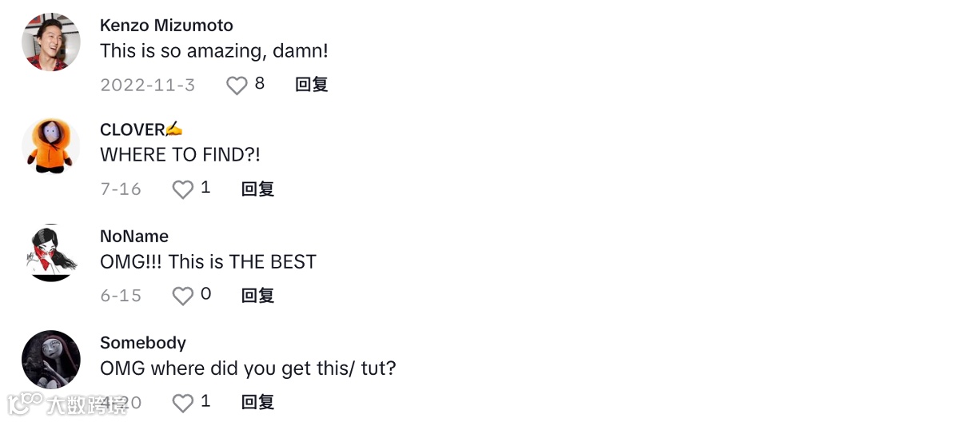Open Somebody's dark doll avatar
This screenshot has height=422, width=980.
pos(50,359)
